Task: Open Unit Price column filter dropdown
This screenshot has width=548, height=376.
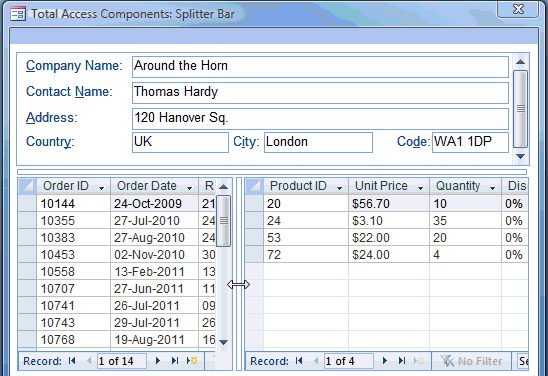Action: click(420, 188)
